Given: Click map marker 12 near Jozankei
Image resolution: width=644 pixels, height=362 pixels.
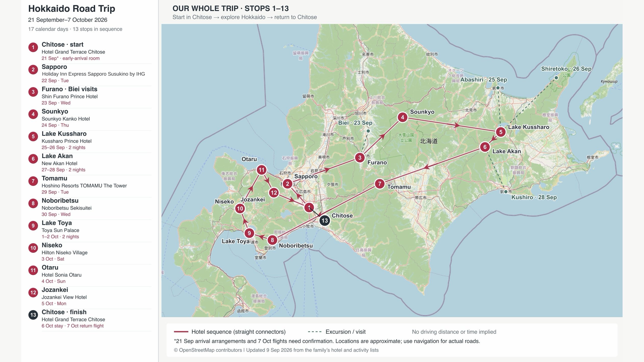Looking at the screenshot, I should pyautogui.click(x=274, y=193).
